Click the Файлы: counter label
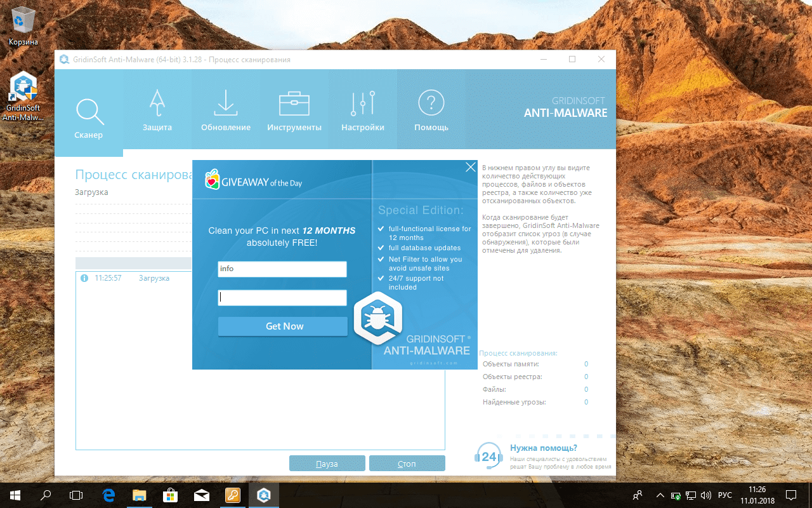This screenshot has width=812, height=508. point(494,389)
